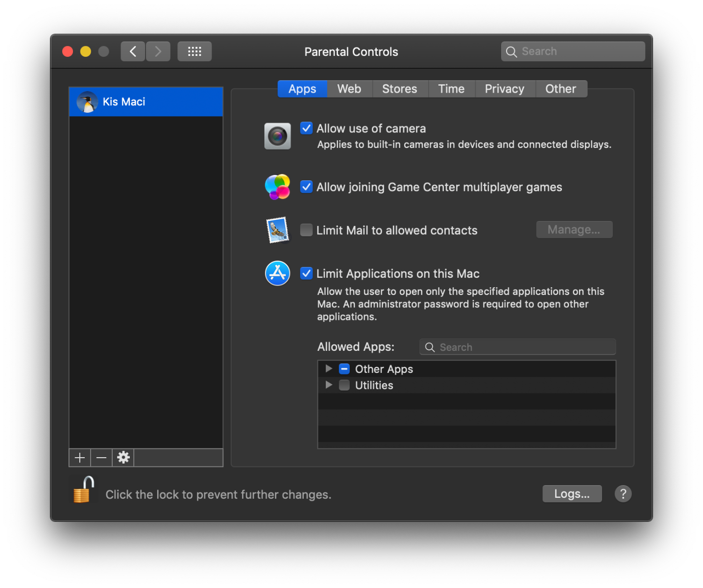Screen dimensions: 703x588
Task: Click the add user plus button
Action: [80, 458]
